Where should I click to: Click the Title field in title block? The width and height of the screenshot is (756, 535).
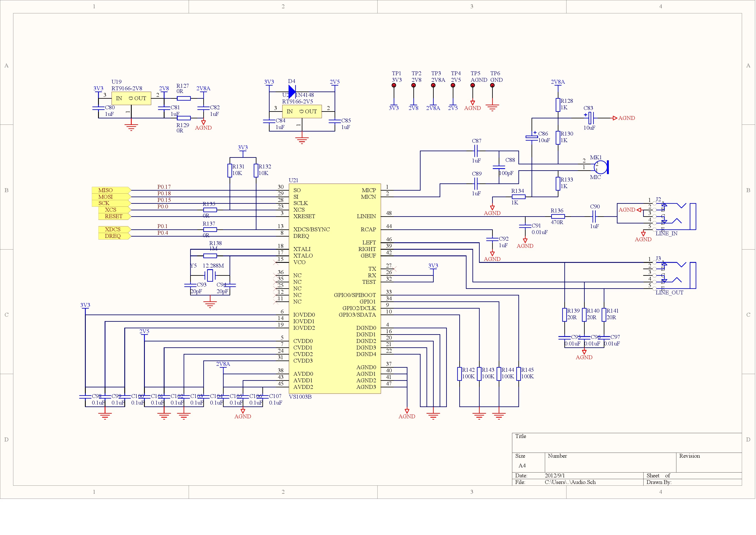pos(627,443)
